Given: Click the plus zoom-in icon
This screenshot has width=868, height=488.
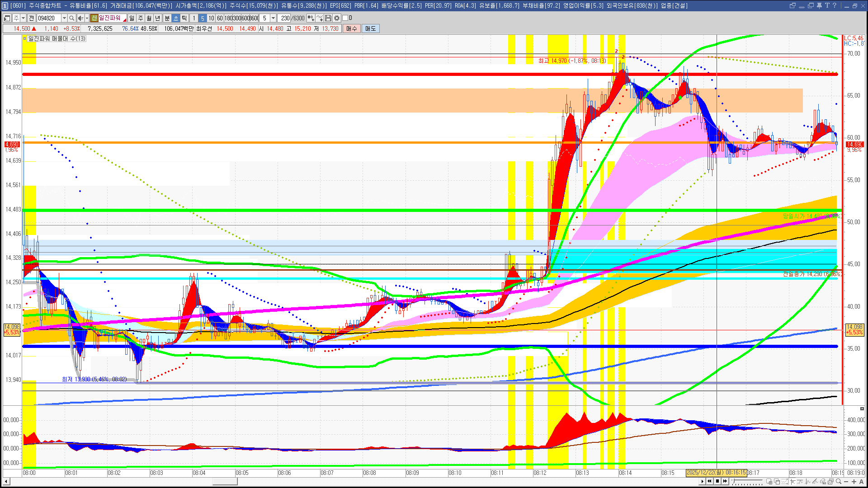Looking at the screenshot, I should point(854,482).
